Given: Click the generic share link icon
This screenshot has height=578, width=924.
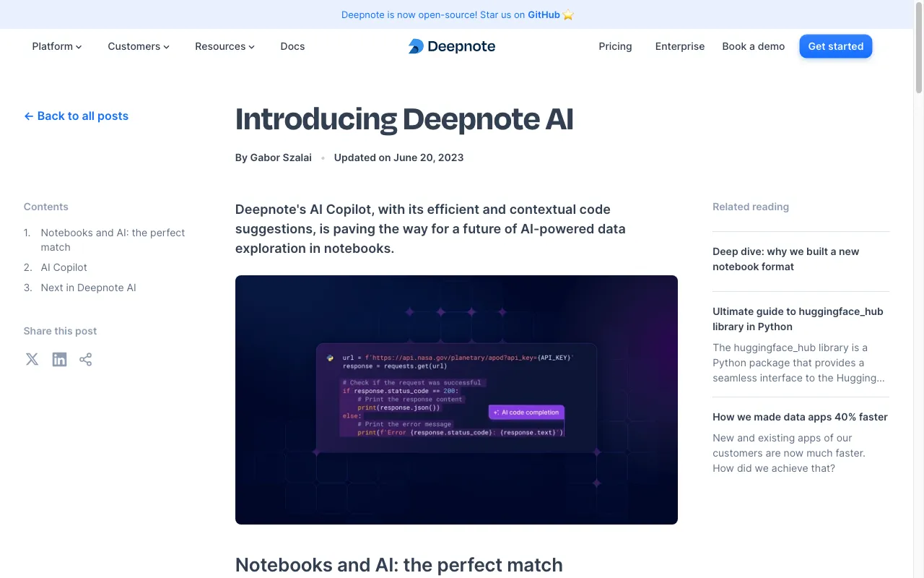Looking at the screenshot, I should (86, 359).
